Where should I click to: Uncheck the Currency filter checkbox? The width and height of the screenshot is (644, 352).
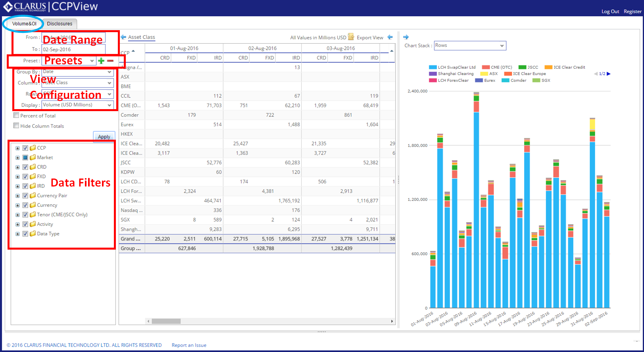click(25, 205)
